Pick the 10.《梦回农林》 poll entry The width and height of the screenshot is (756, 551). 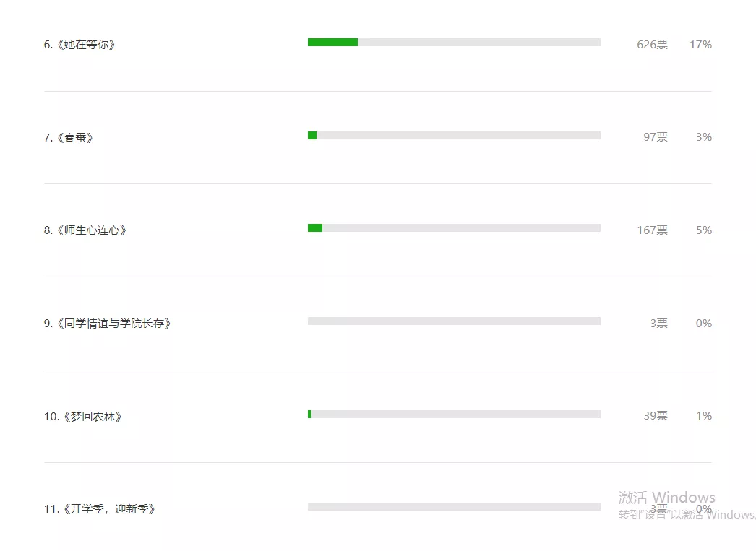[x=83, y=417]
